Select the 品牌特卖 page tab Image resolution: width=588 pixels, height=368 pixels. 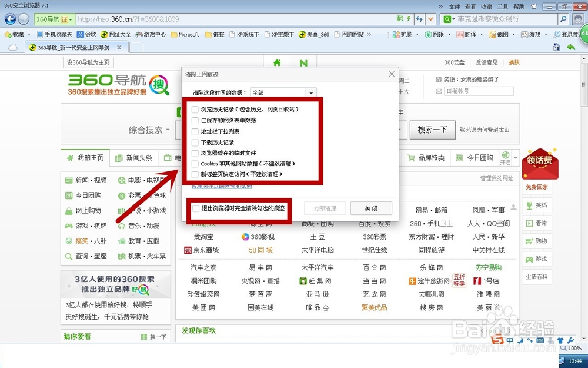coord(426,158)
